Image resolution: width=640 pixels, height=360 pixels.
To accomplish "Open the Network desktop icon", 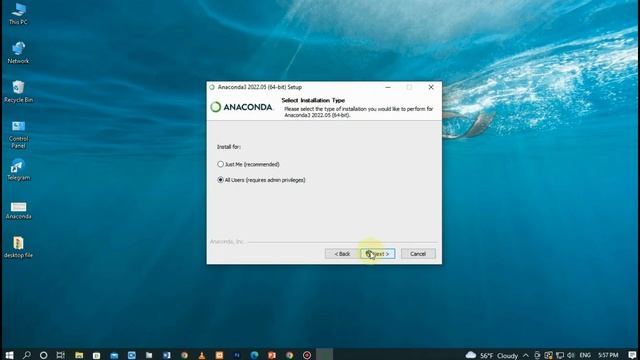I will click(18, 53).
